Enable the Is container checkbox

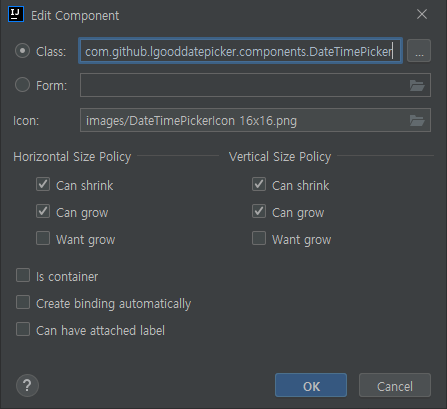(x=23, y=275)
